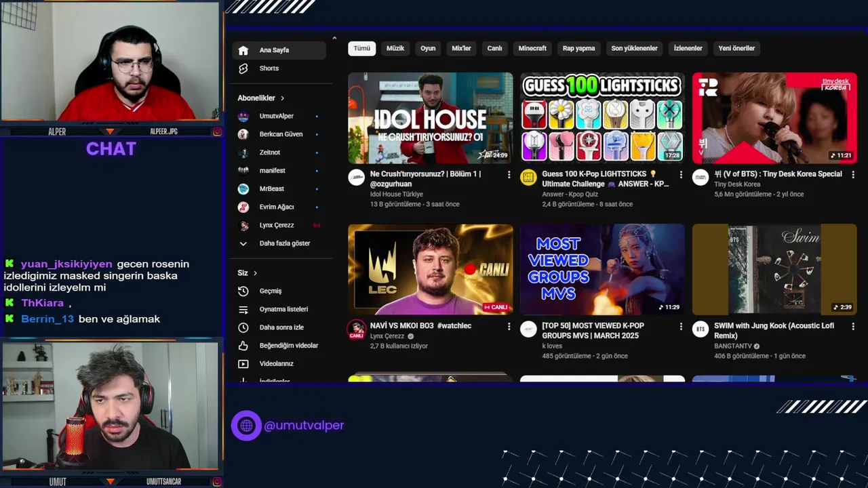Screen dimensions: 868x488
Task: Select the Canlı filter chip
Action: click(495, 49)
